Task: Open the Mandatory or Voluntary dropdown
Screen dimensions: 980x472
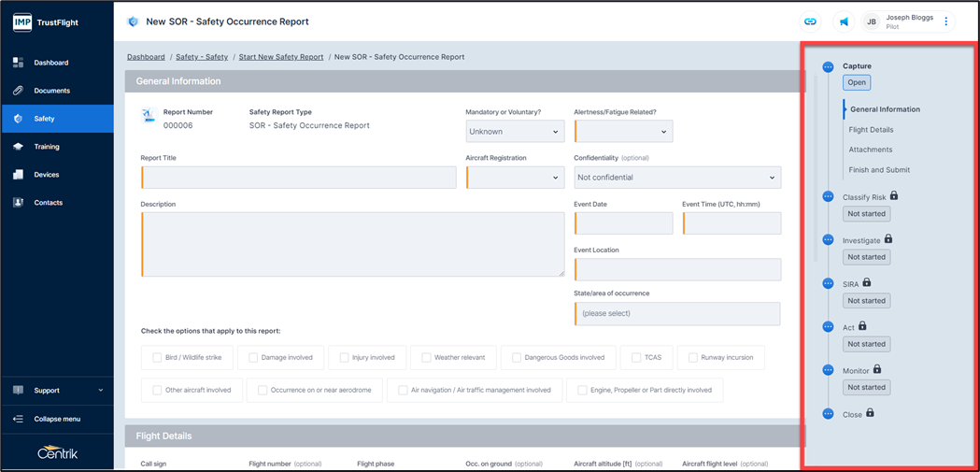Action: (x=514, y=132)
